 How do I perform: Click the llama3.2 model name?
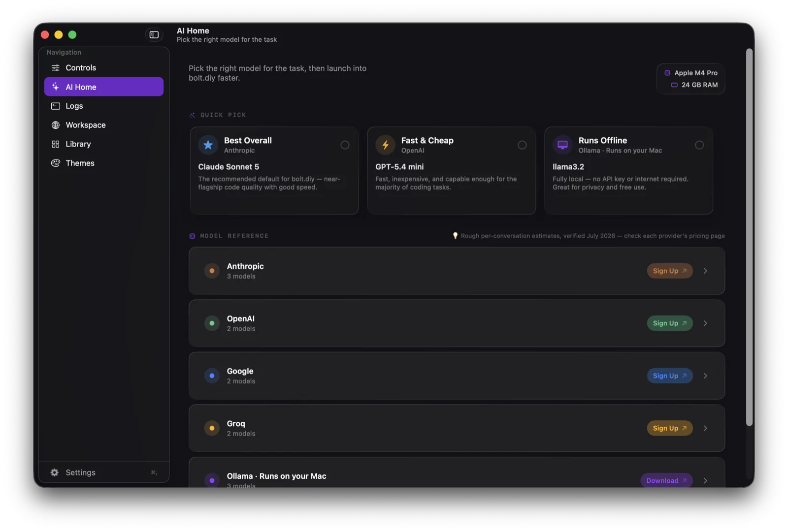tap(568, 167)
